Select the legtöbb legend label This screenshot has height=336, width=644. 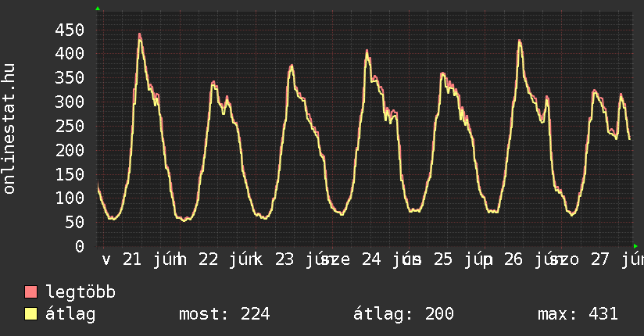80,292
